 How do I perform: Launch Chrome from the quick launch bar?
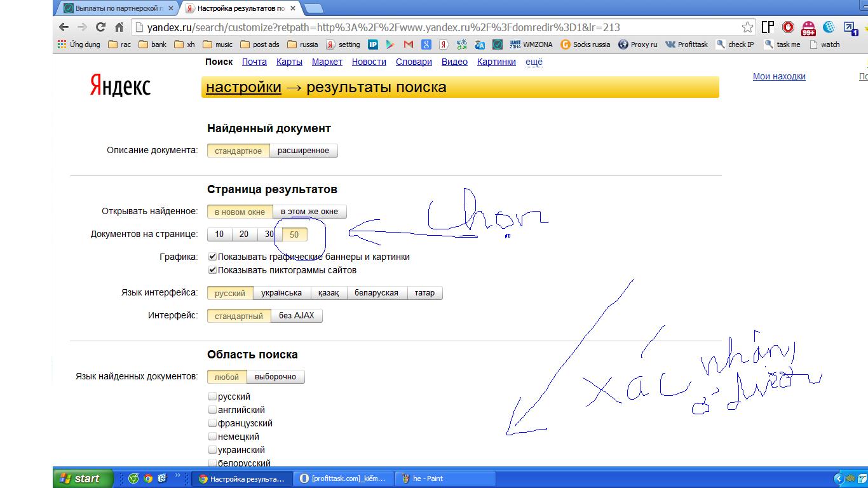(x=147, y=478)
